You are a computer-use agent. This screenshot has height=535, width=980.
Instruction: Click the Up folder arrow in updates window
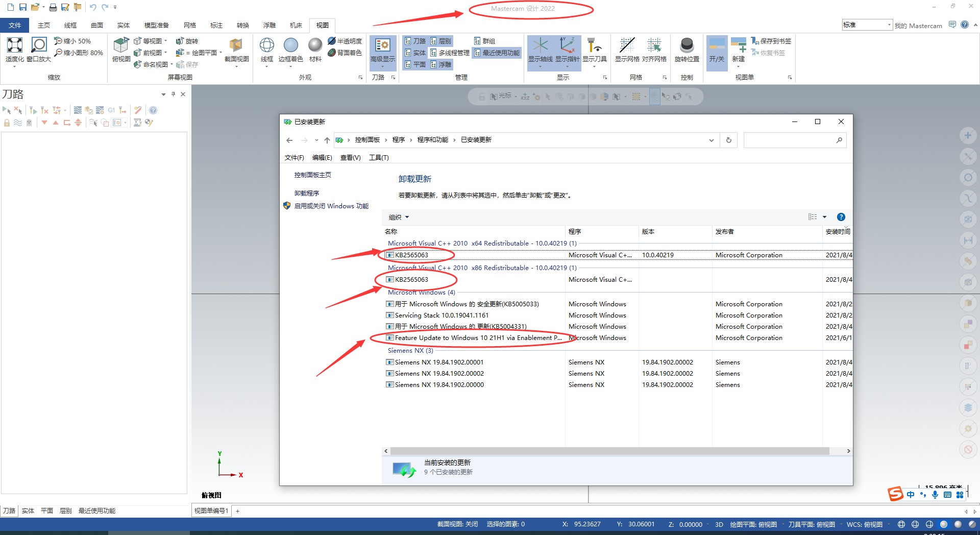pos(327,140)
